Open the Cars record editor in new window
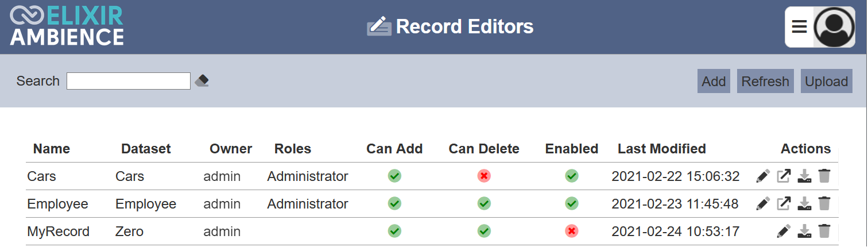 point(784,176)
